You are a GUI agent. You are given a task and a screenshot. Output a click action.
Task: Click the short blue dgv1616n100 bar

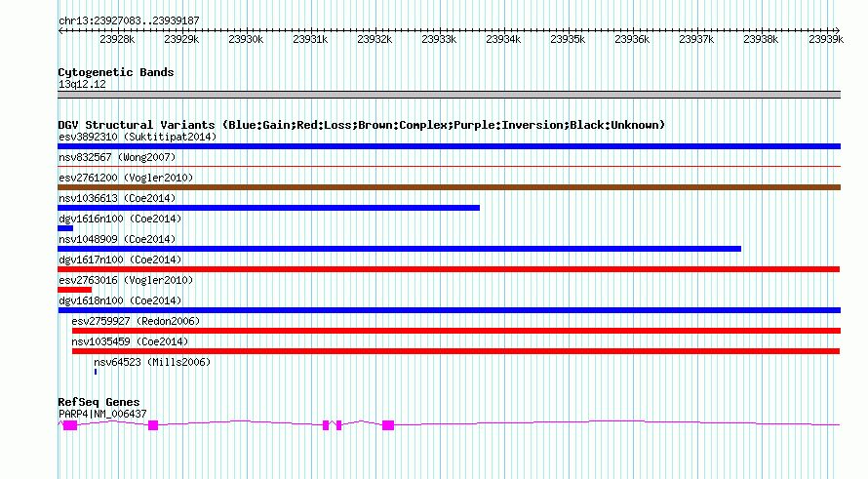pyautogui.click(x=65, y=228)
